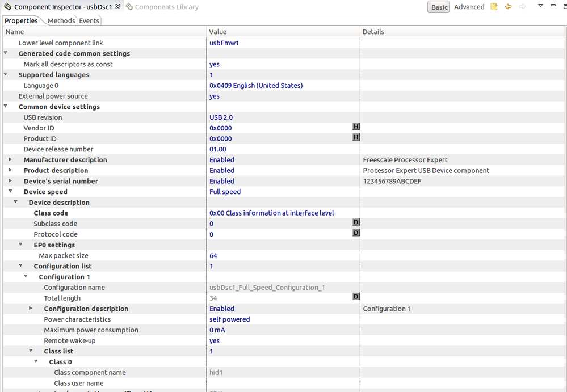Toggle Remote wake-up yes value
567x392 pixels.
pyautogui.click(x=215, y=341)
